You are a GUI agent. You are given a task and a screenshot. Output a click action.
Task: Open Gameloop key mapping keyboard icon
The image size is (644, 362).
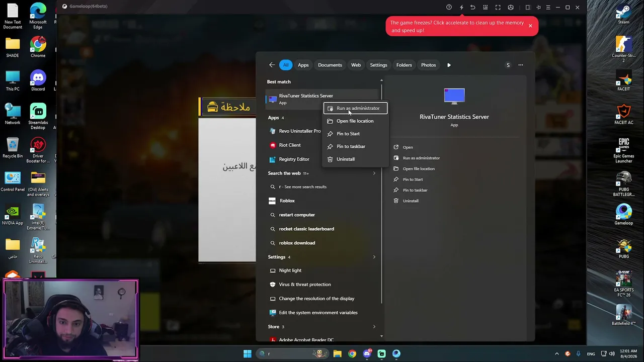486,8
